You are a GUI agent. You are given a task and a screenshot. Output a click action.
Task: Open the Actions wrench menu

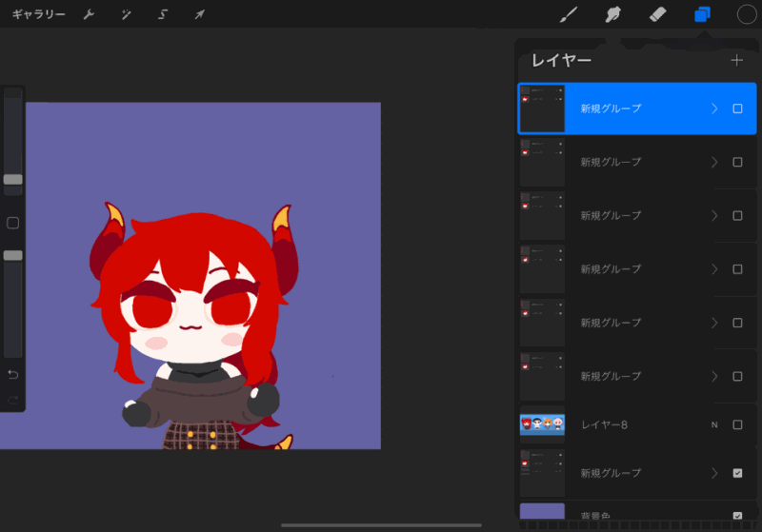[x=89, y=14]
